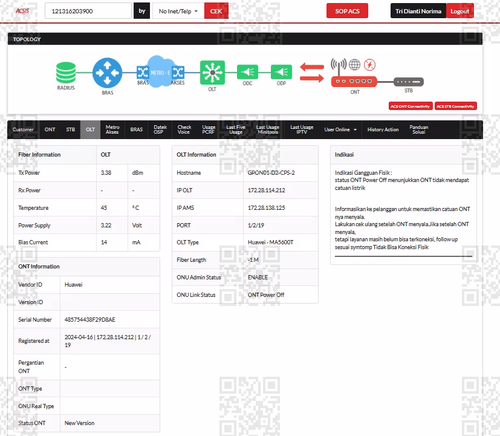Open the Panduan Solusi tab

click(419, 129)
